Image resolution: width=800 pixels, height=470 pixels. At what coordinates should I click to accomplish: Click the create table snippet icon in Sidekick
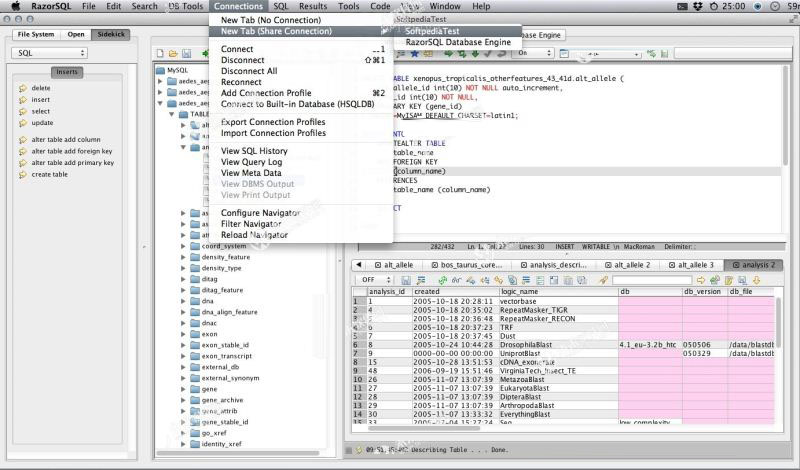coord(22,175)
